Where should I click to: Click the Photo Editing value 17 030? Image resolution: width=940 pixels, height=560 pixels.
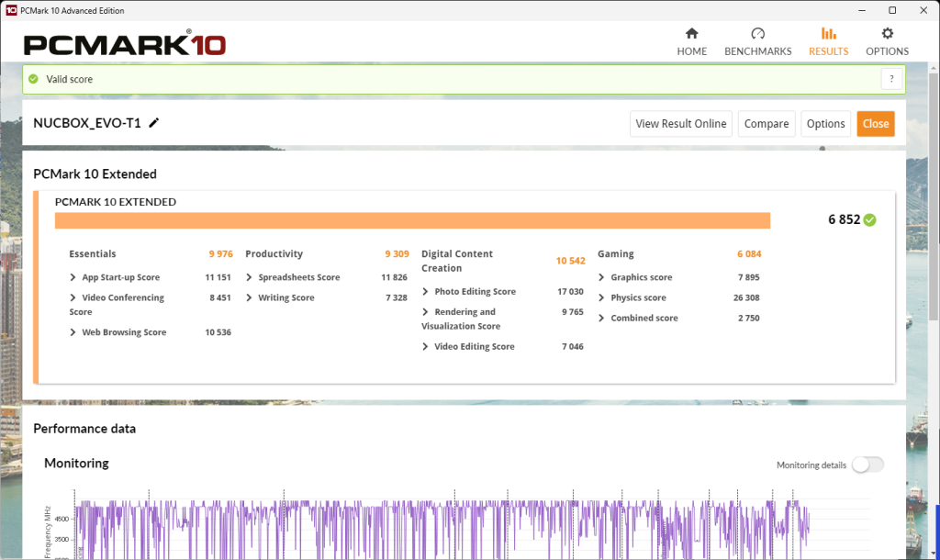point(570,291)
